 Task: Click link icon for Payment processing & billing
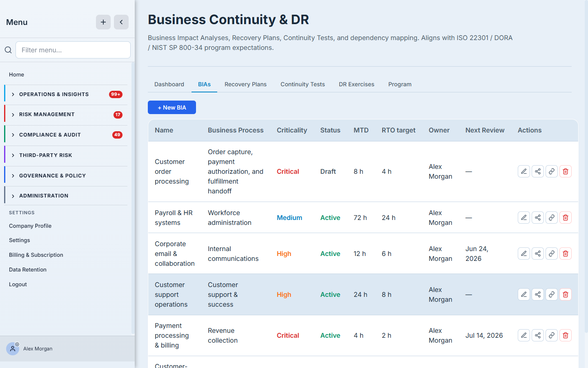(552, 335)
